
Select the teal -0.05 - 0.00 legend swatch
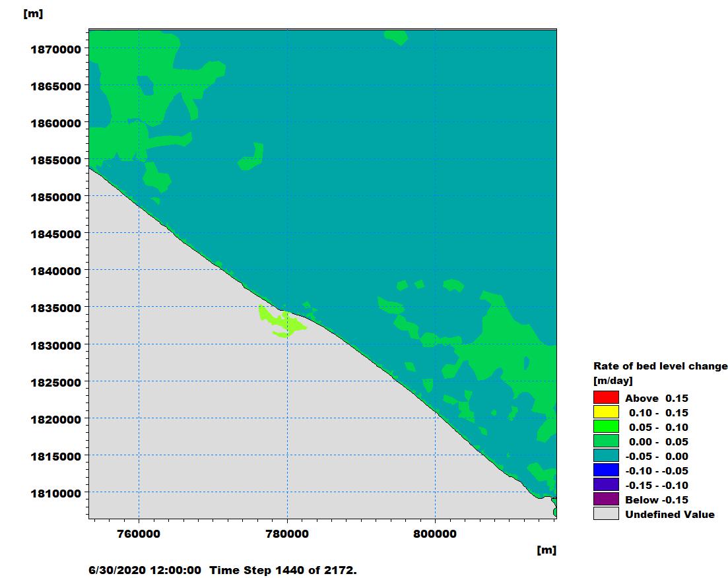[x=606, y=455]
